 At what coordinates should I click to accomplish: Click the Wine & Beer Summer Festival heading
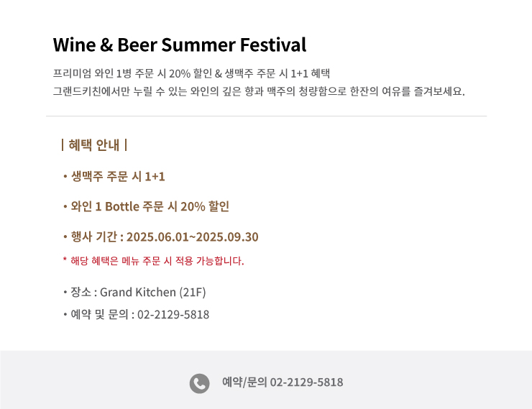point(180,45)
